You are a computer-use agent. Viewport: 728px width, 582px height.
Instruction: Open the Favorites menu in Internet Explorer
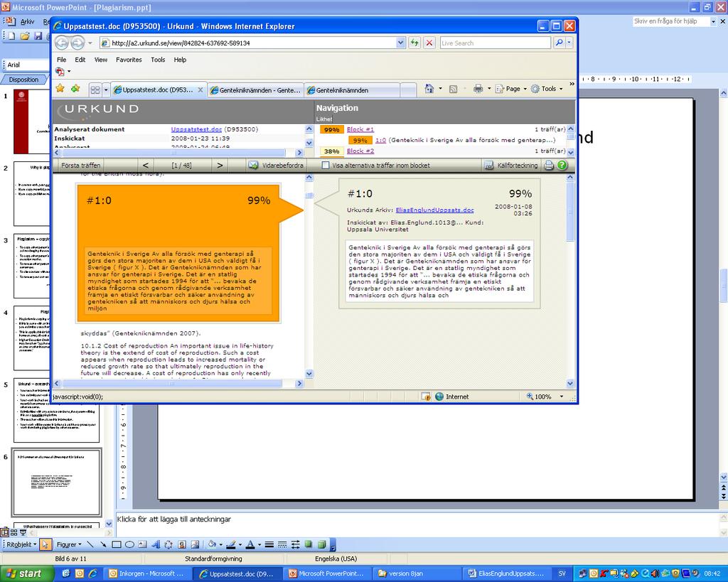click(x=129, y=60)
